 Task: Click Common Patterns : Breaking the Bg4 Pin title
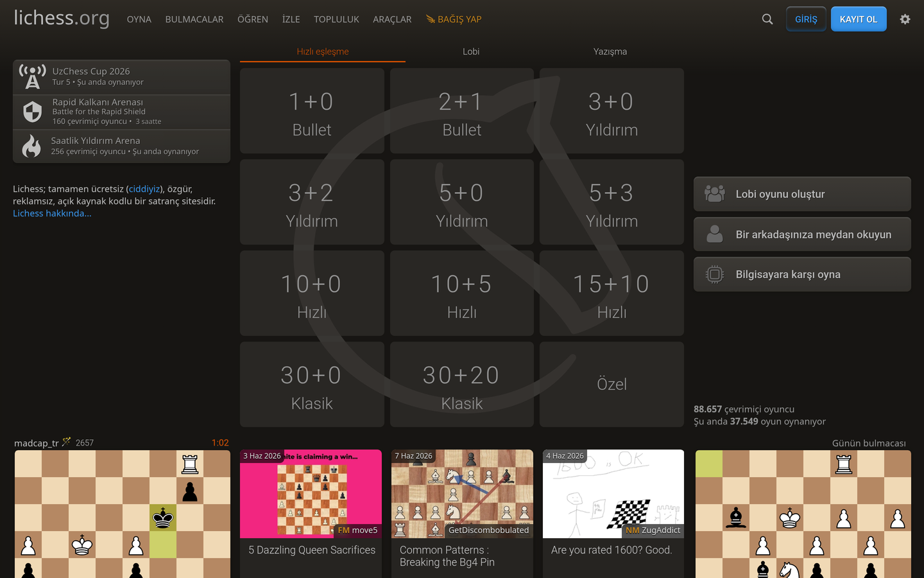click(x=447, y=556)
